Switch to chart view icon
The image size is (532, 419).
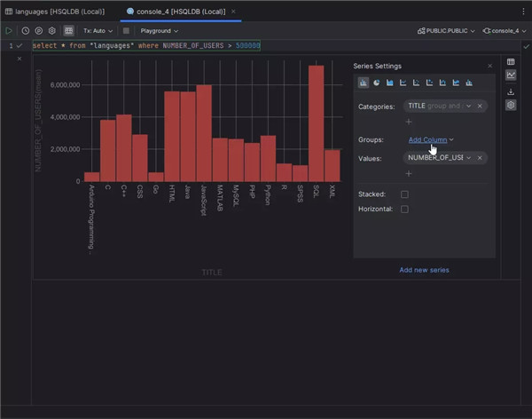[511, 75]
